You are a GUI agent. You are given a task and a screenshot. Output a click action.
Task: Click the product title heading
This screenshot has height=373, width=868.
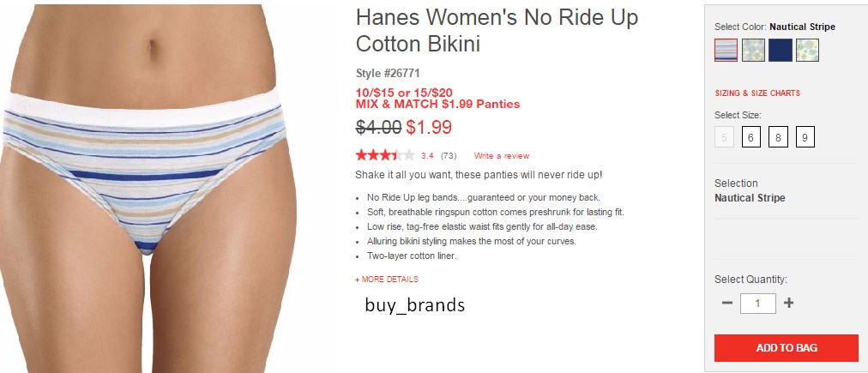[x=497, y=30]
